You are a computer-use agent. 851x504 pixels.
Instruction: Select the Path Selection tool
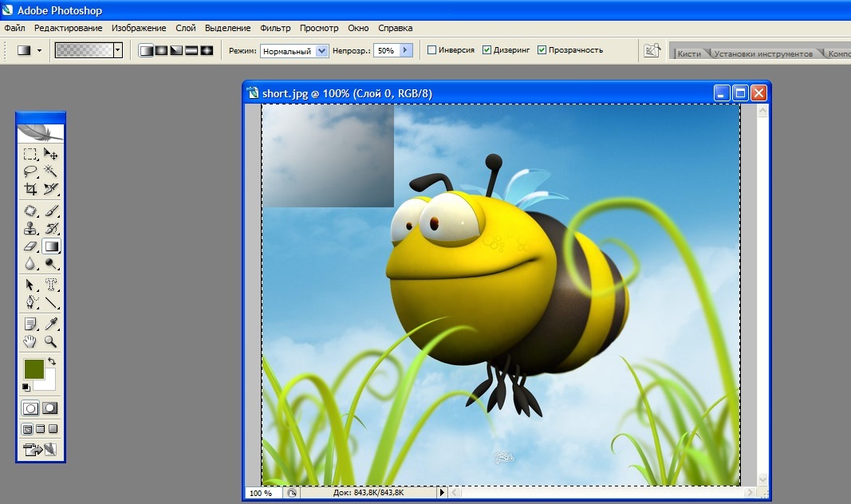tap(30, 285)
